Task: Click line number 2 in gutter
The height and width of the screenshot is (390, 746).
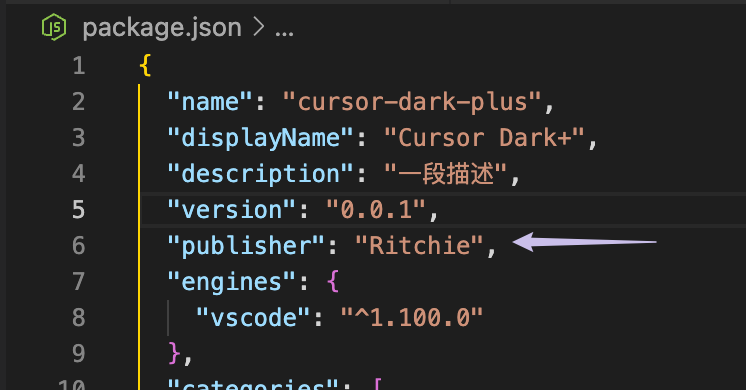Action: 79,102
